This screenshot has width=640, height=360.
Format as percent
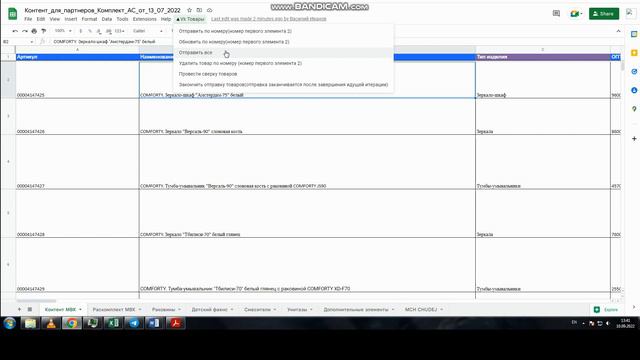tap(90, 31)
